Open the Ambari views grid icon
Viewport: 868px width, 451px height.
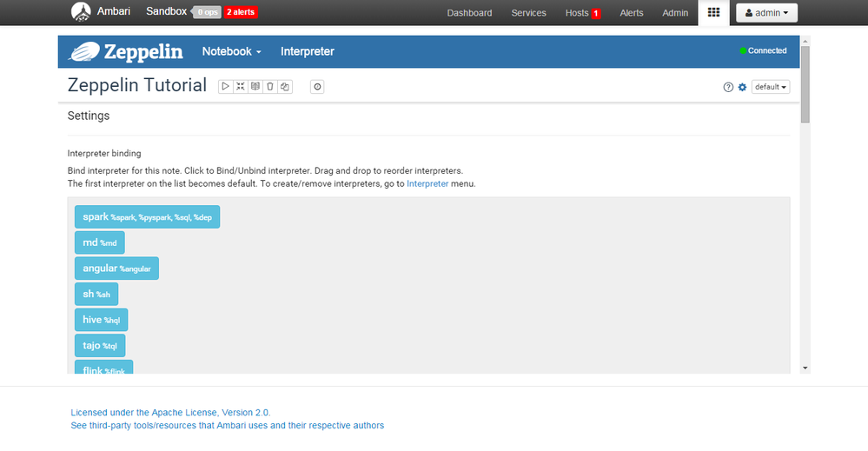(x=713, y=12)
